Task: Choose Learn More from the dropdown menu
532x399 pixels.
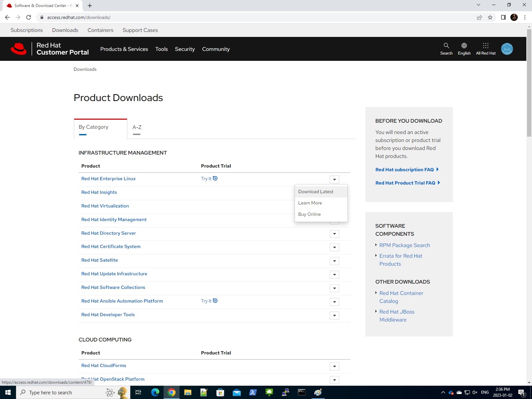Action: [321, 203]
